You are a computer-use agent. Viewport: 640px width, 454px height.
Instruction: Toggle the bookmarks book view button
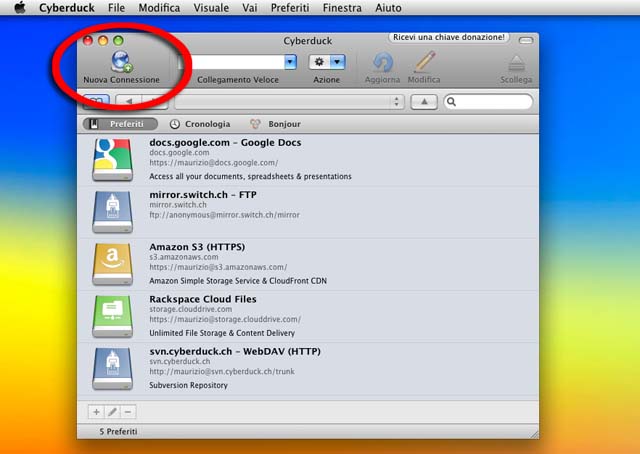(x=96, y=101)
